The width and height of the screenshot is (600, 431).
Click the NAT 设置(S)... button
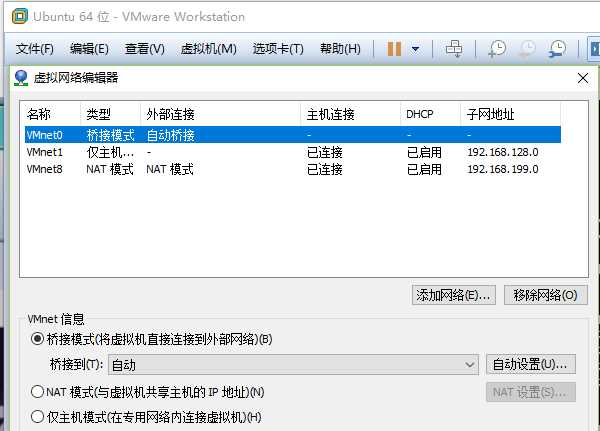(x=531, y=392)
